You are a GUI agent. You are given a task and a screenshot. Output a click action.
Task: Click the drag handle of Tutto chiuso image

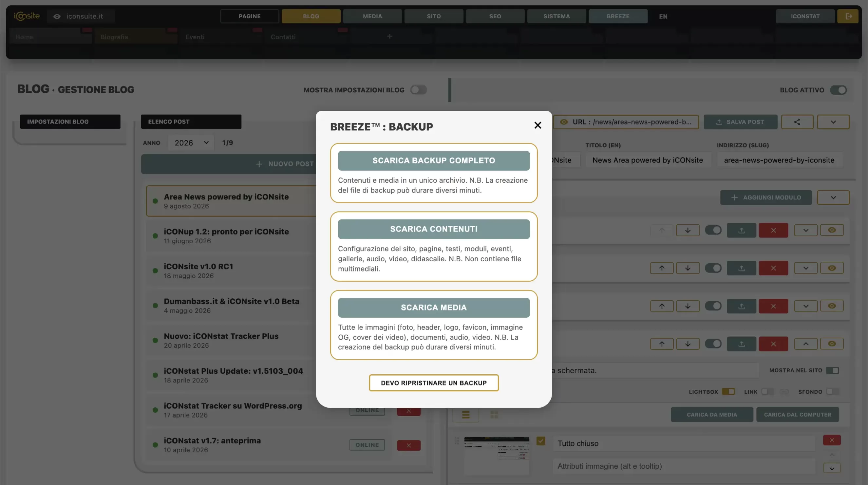pos(457,440)
